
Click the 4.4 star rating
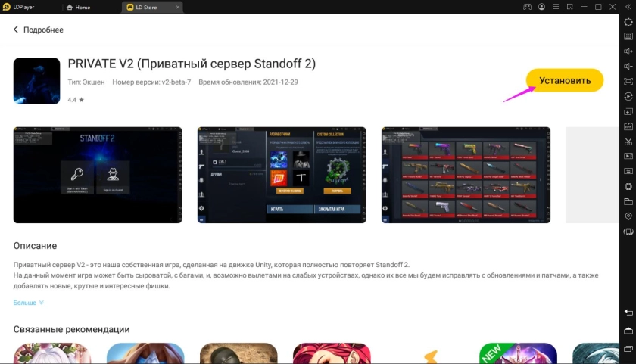point(76,100)
